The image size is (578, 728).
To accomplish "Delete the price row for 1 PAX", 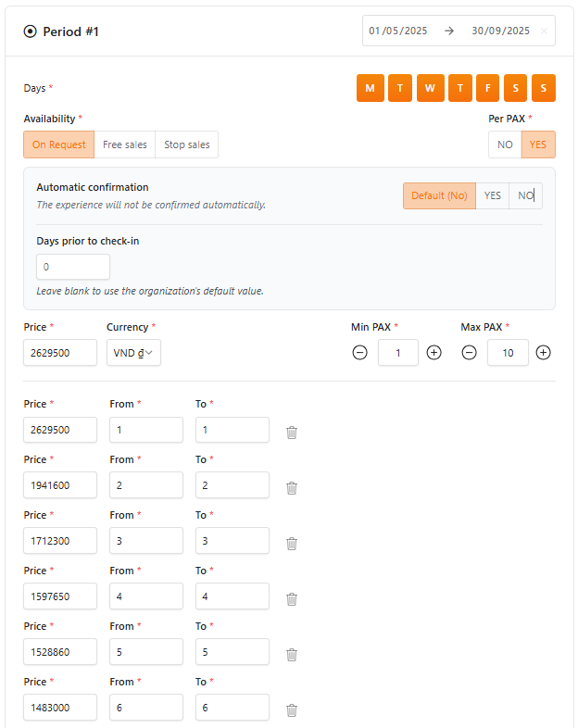I will click(x=292, y=432).
